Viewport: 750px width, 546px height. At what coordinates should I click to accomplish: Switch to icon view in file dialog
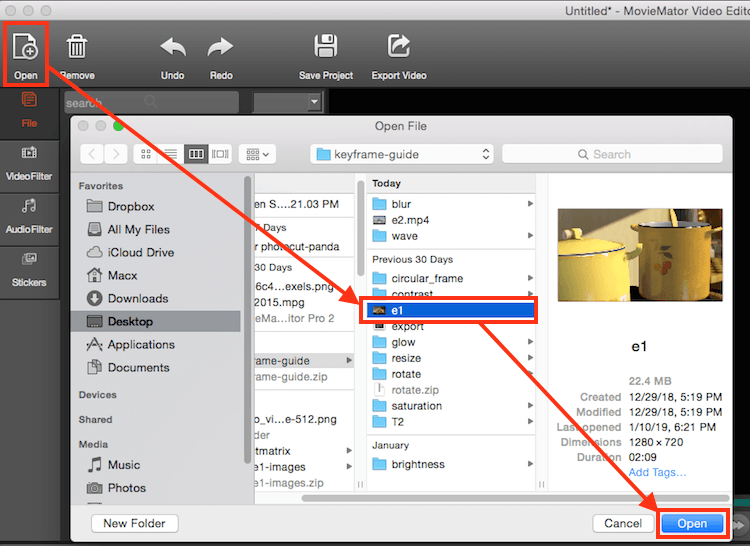147,154
